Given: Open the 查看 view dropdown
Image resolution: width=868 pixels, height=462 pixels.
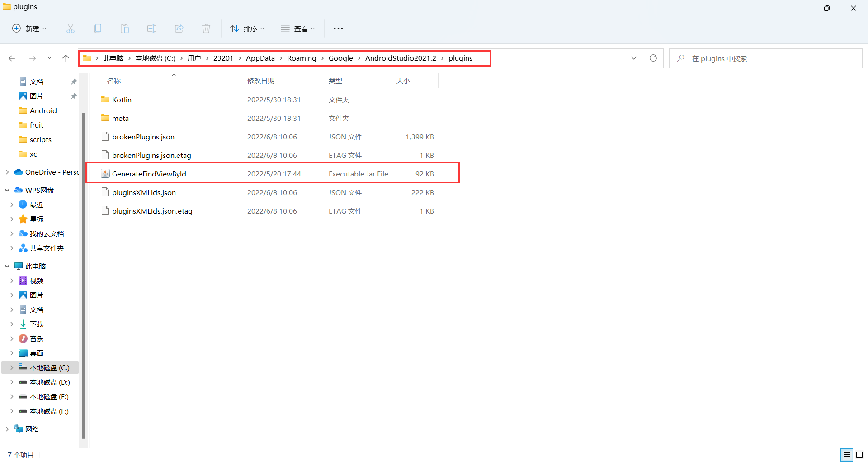Looking at the screenshot, I should click(x=297, y=29).
